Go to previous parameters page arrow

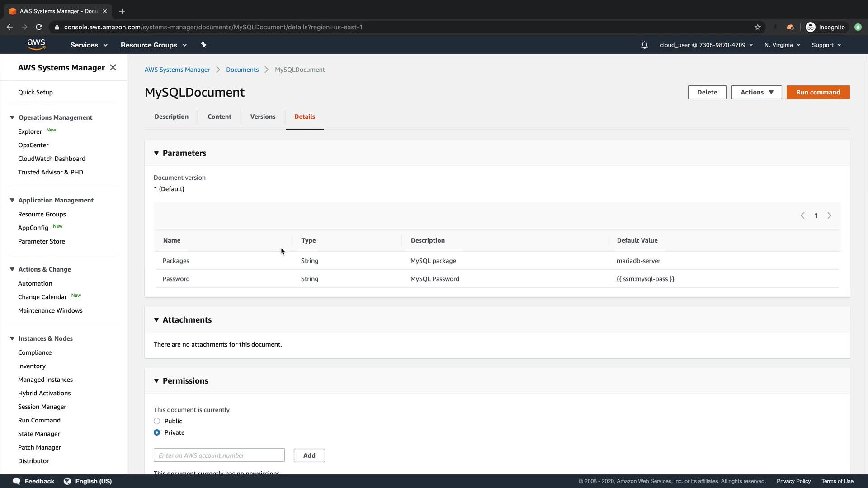802,216
